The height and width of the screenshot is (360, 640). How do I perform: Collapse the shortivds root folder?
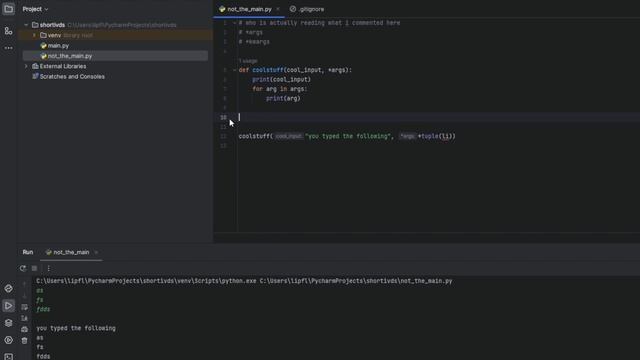coord(26,25)
